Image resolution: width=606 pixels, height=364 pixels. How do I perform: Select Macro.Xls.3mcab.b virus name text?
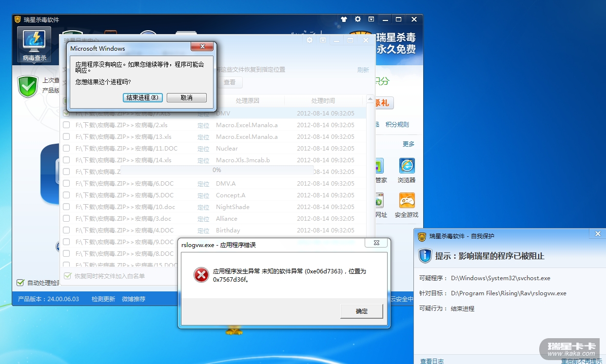[243, 160]
